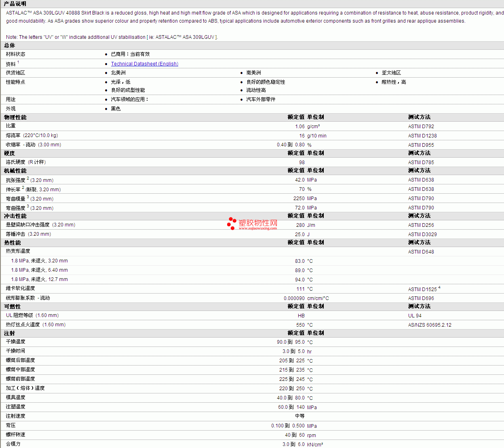
Task: Click the '比重' row label
Action: pyautogui.click(x=11, y=126)
